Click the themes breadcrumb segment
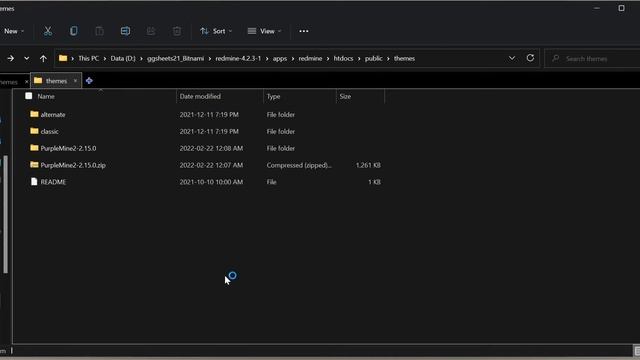Image resolution: width=640 pixels, height=360 pixels. 404,58
